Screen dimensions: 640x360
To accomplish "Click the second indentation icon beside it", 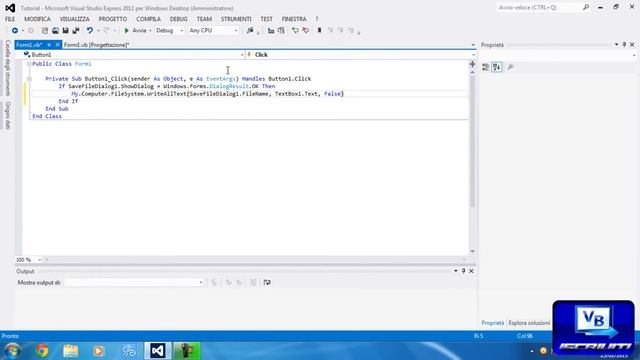I will pyautogui.click(x=281, y=31).
